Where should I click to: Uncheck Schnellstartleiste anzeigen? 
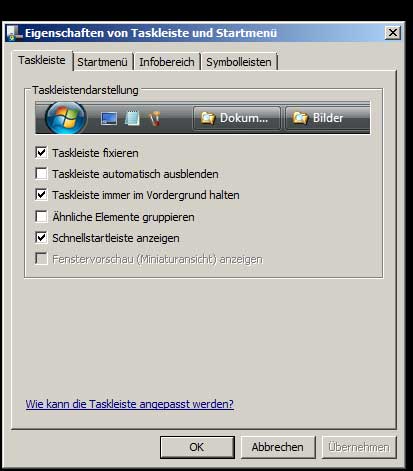tap(41, 238)
